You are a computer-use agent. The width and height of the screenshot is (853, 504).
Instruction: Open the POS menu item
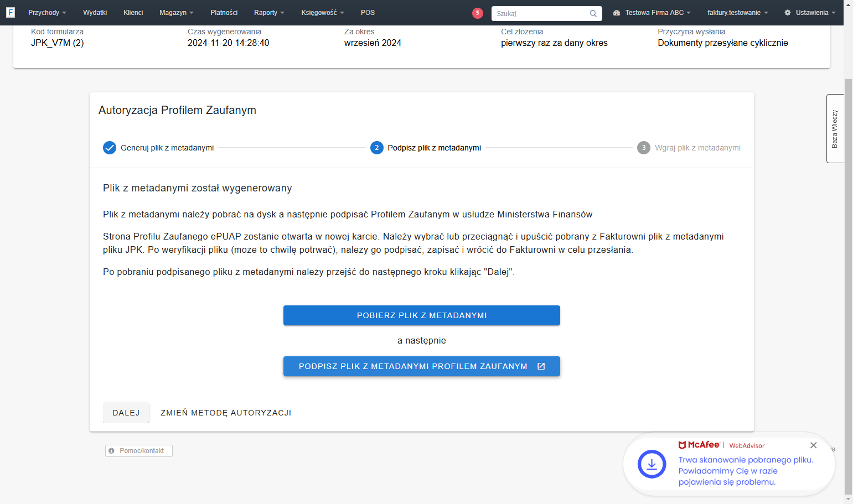pos(368,13)
